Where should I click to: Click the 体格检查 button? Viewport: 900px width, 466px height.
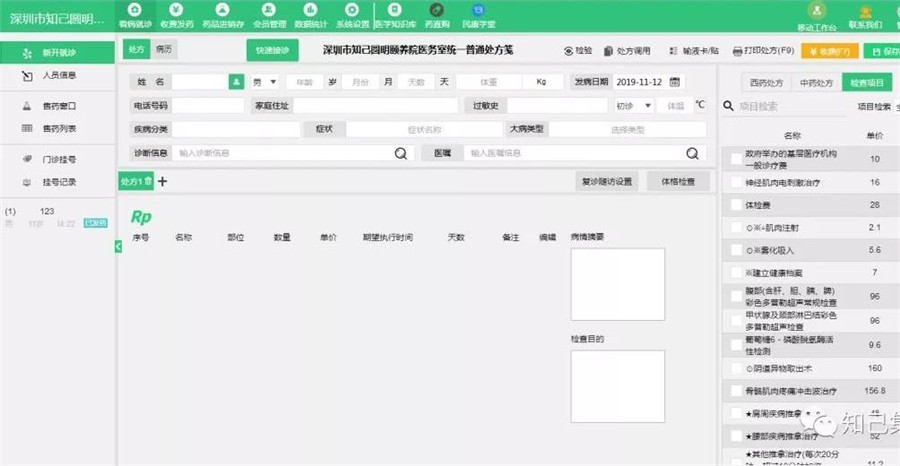678,181
